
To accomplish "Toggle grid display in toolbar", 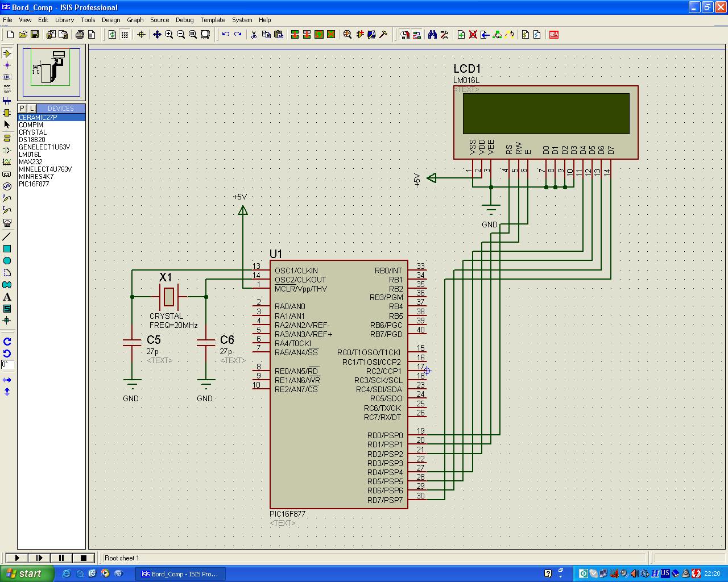I will tap(125, 35).
